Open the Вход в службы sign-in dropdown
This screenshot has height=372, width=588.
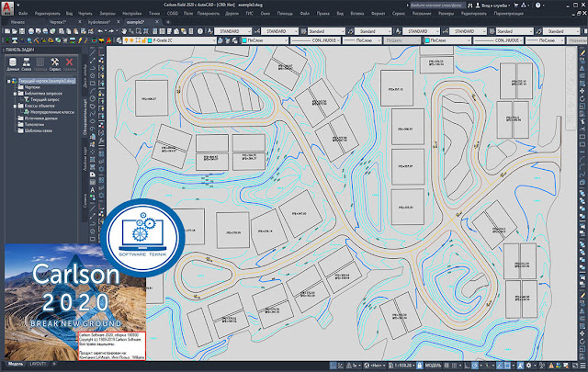coord(493,6)
